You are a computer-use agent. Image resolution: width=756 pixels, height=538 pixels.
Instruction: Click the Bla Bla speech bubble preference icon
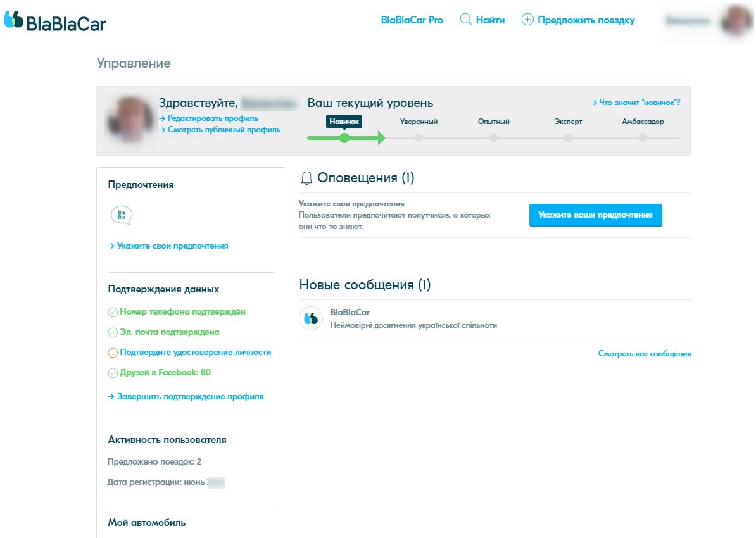pos(122,215)
